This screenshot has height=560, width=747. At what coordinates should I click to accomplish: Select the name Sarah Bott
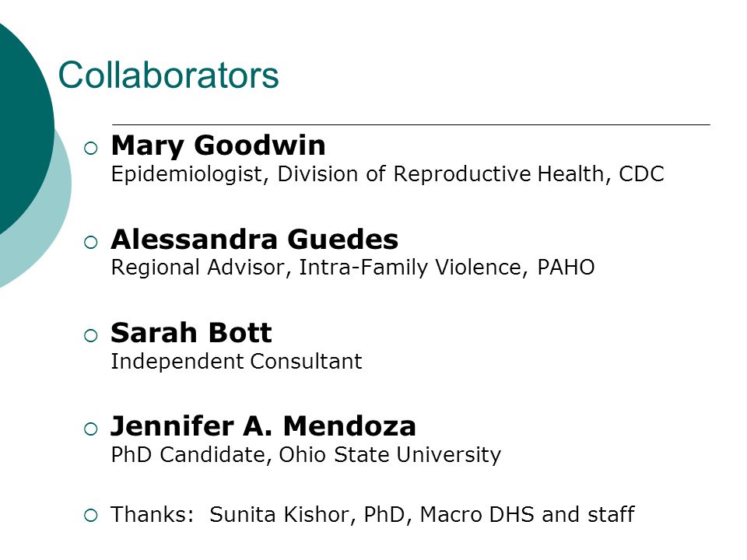[x=191, y=333]
